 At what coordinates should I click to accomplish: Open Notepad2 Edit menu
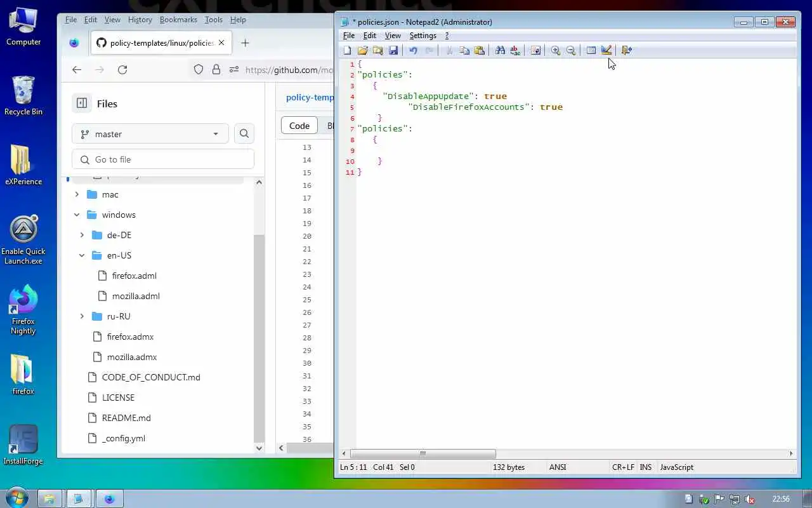click(x=370, y=36)
